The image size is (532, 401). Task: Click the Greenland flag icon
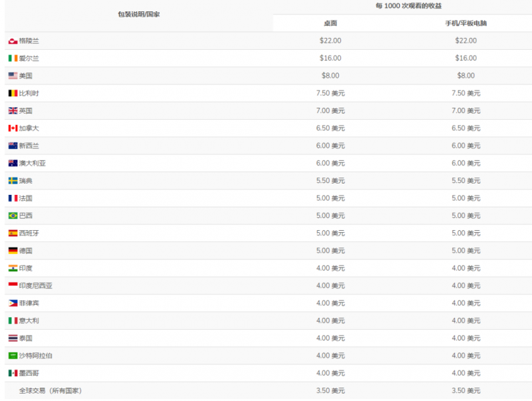point(13,41)
